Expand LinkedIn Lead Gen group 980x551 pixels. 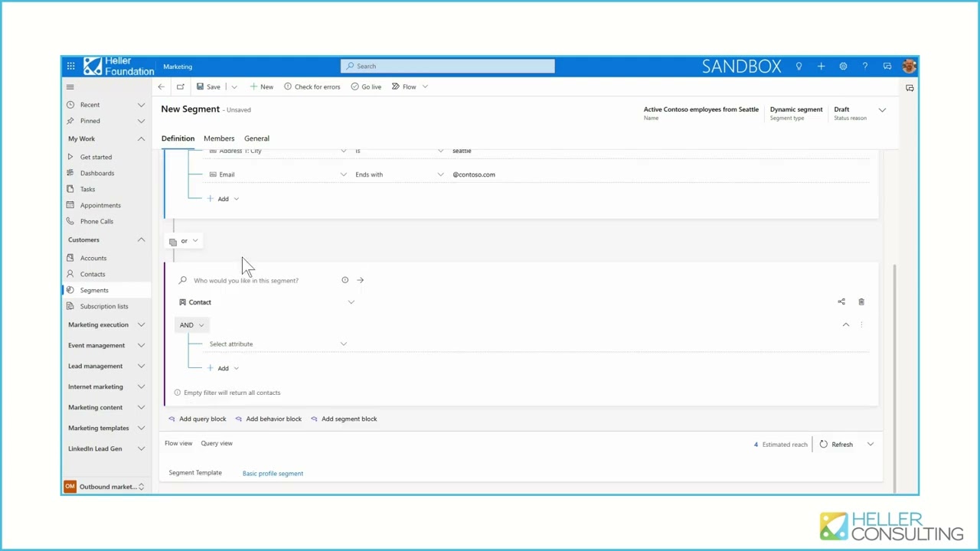141,448
